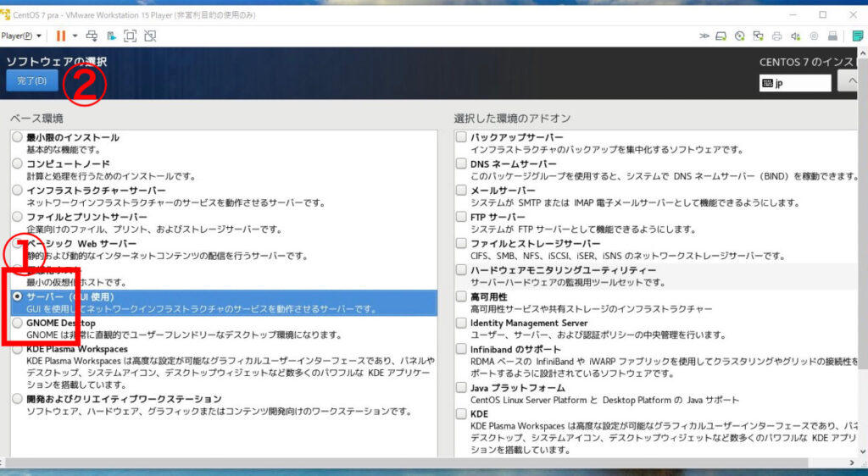The height and width of the screenshot is (476, 868).
Task: Click ベース環境 section heading
Action: pos(36,119)
